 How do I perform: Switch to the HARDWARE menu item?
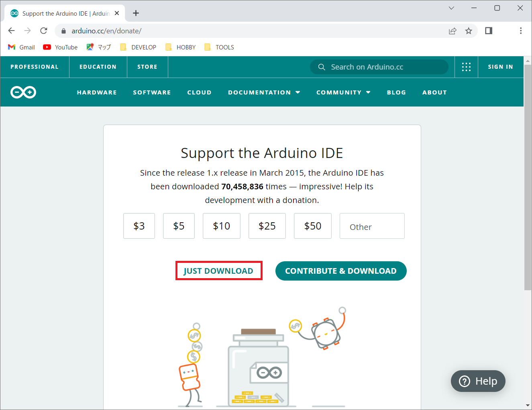[x=97, y=92]
